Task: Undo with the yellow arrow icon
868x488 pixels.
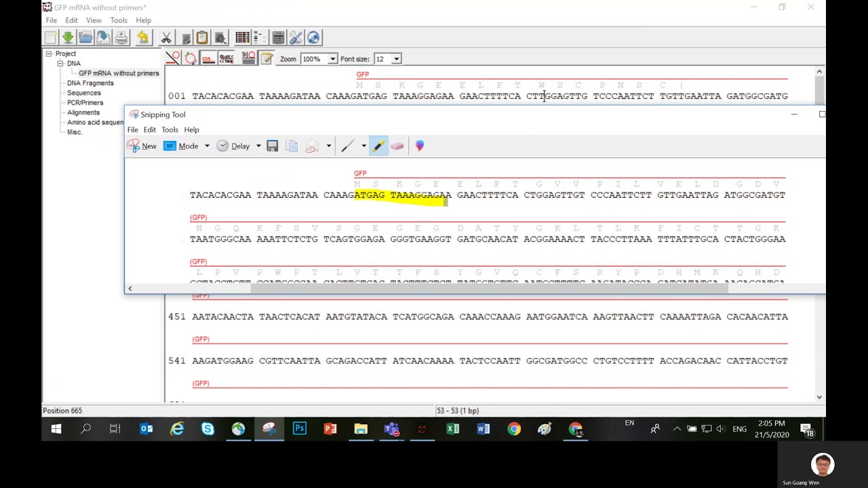Action: click(142, 38)
